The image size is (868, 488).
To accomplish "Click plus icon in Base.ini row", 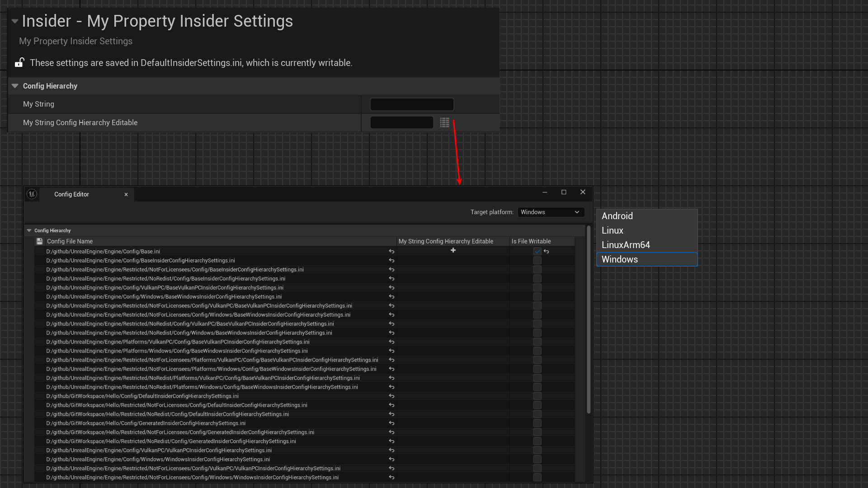I will (x=453, y=250).
